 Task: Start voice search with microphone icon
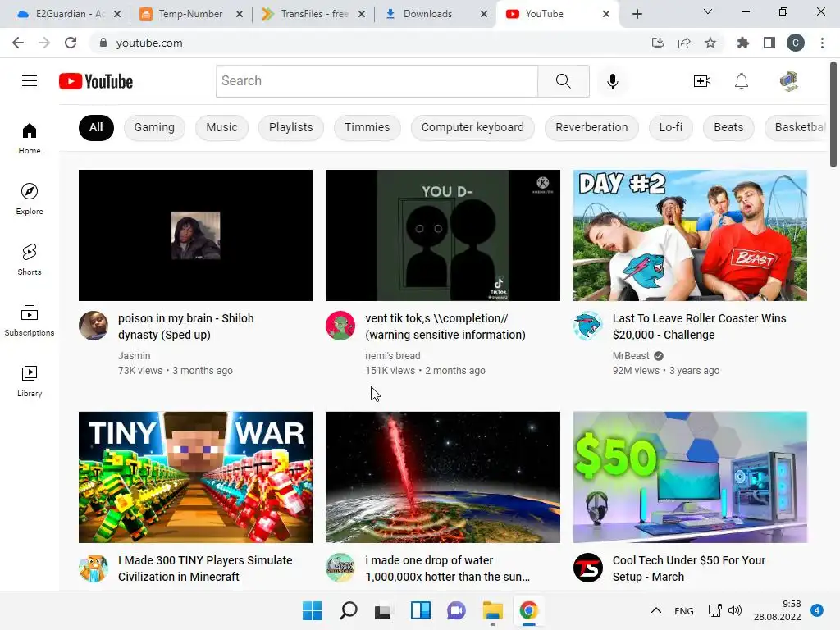pyautogui.click(x=612, y=81)
